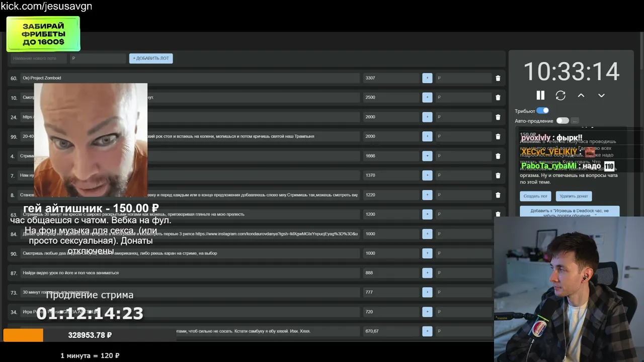
Task: Focus the new lot name input field
Action: [x=39, y=58]
